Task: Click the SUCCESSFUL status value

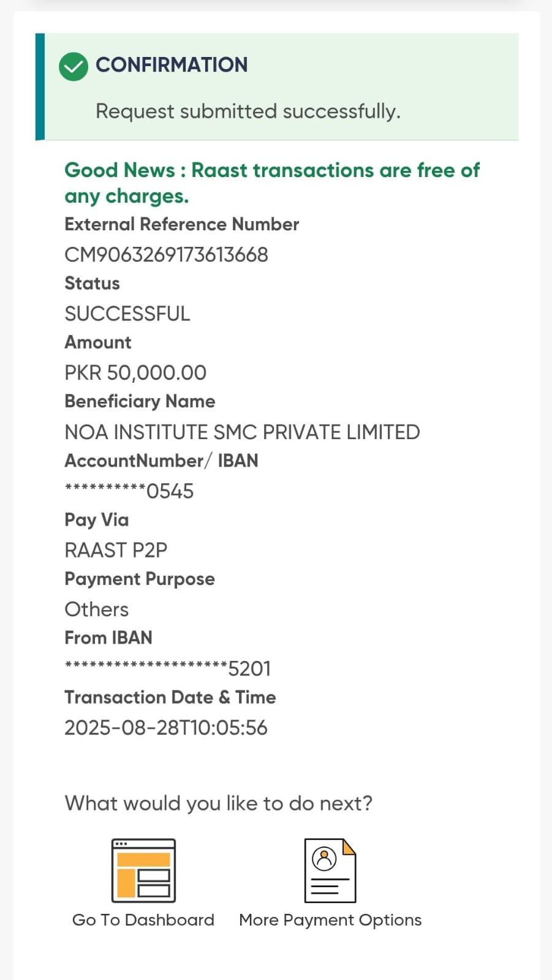Action: (127, 314)
